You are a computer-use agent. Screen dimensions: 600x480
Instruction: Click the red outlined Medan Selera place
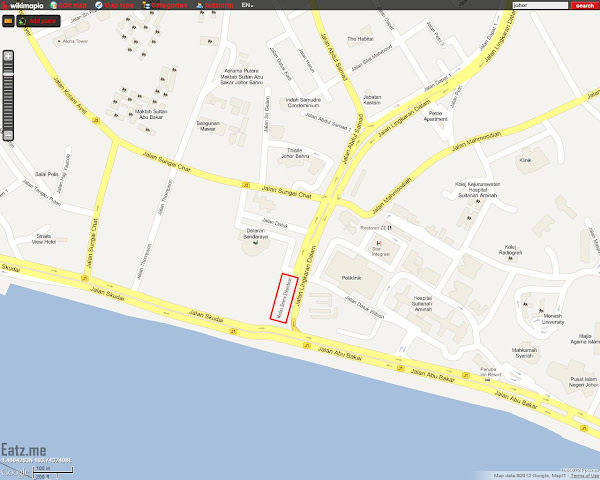pos(284,298)
